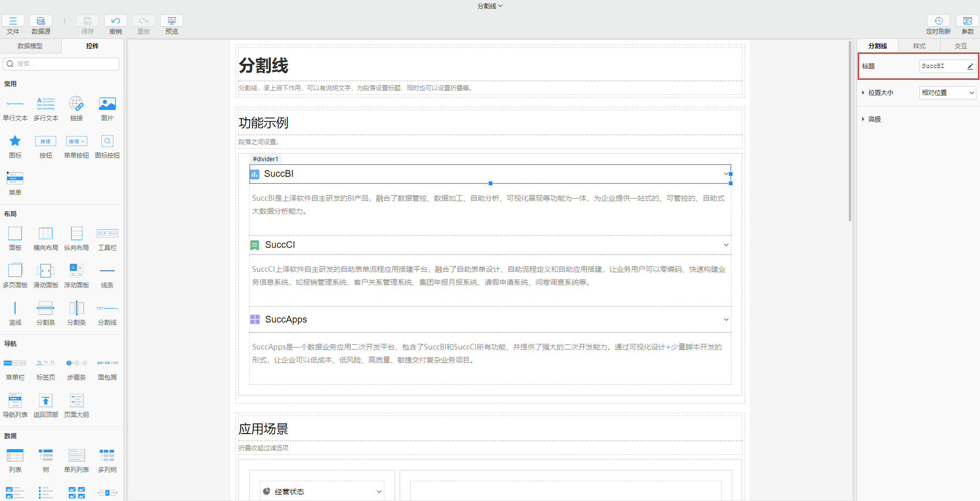Pick the 步骤条 steps bar widget
Image resolution: width=980 pixels, height=501 pixels.
76,363
